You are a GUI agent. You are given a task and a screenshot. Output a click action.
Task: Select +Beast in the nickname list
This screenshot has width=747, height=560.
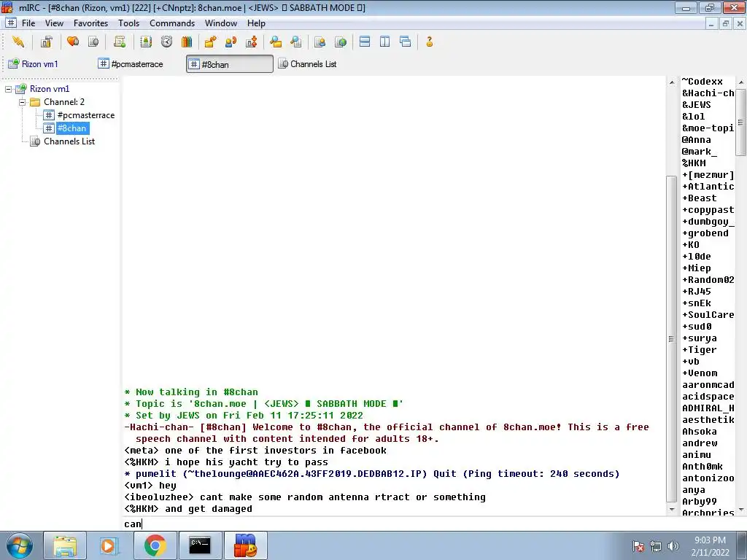[700, 198]
